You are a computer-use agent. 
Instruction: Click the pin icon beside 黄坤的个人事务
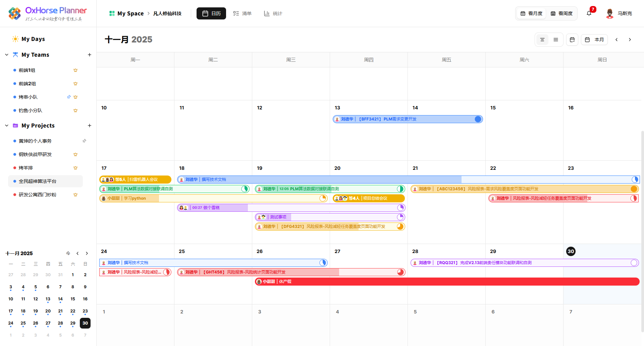coord(85,141)
